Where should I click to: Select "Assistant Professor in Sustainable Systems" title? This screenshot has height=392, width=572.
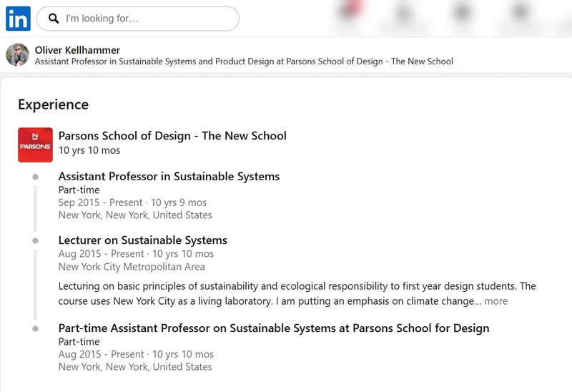tap(169, 176)
